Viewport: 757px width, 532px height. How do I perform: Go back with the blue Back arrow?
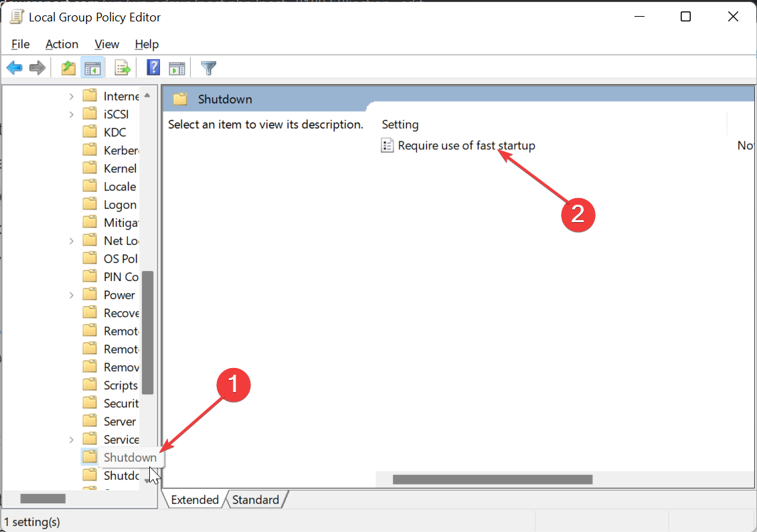pos(15,68)
